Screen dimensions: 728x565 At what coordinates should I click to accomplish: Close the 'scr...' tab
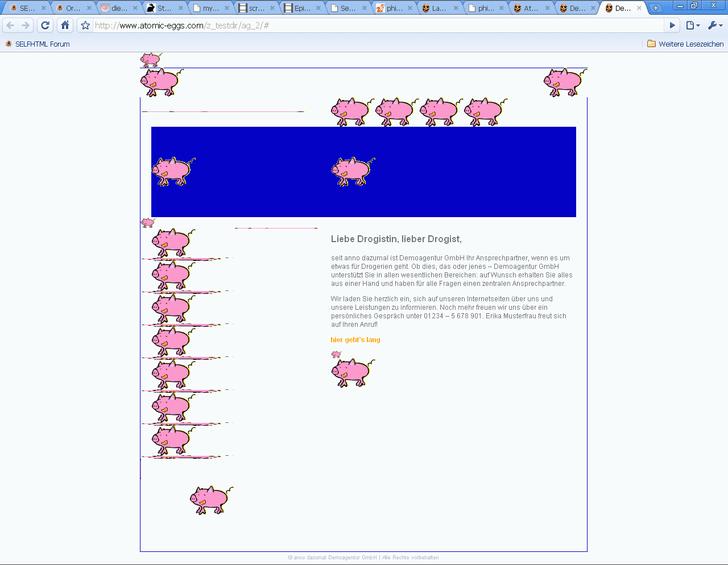[x=272, y=8]
